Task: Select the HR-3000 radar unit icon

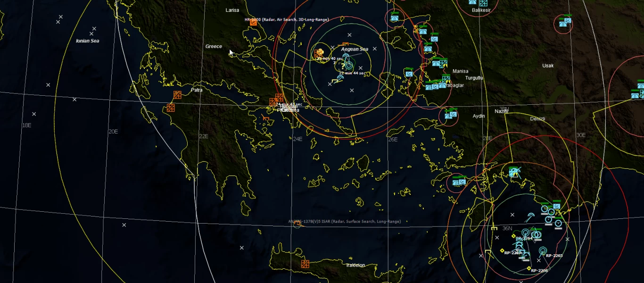Action: point(254,21)
